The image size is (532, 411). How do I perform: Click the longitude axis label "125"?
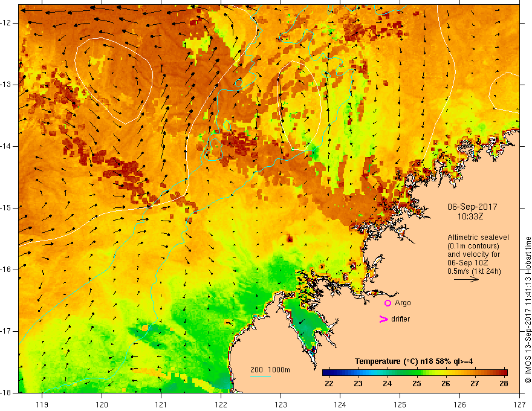click(400, 404)
